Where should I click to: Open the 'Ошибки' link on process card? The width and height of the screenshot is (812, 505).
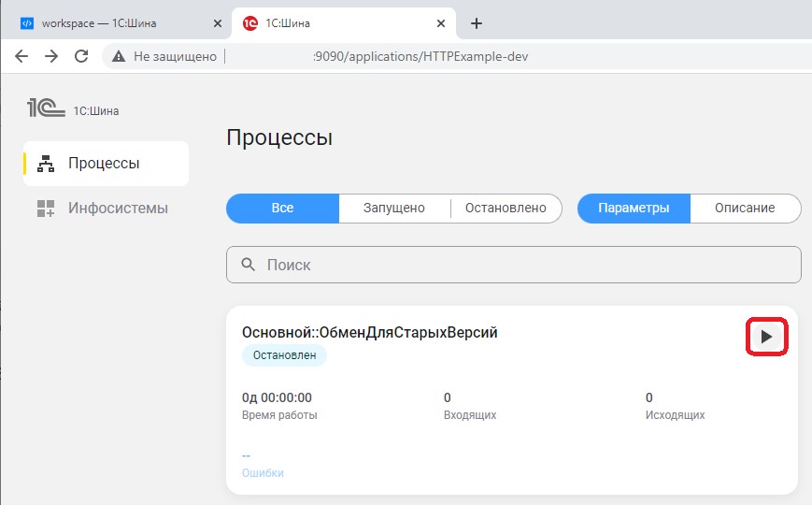[x=263, y=473]
